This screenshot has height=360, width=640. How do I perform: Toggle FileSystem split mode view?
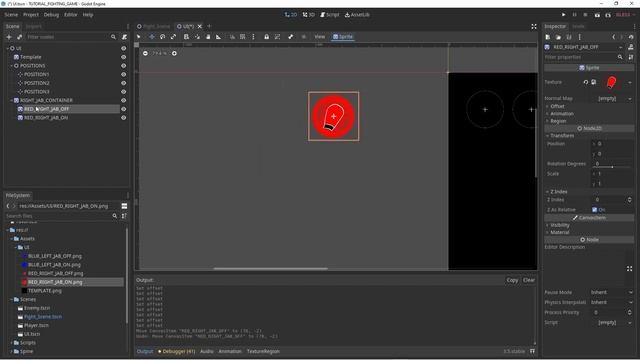pos(124,206)
